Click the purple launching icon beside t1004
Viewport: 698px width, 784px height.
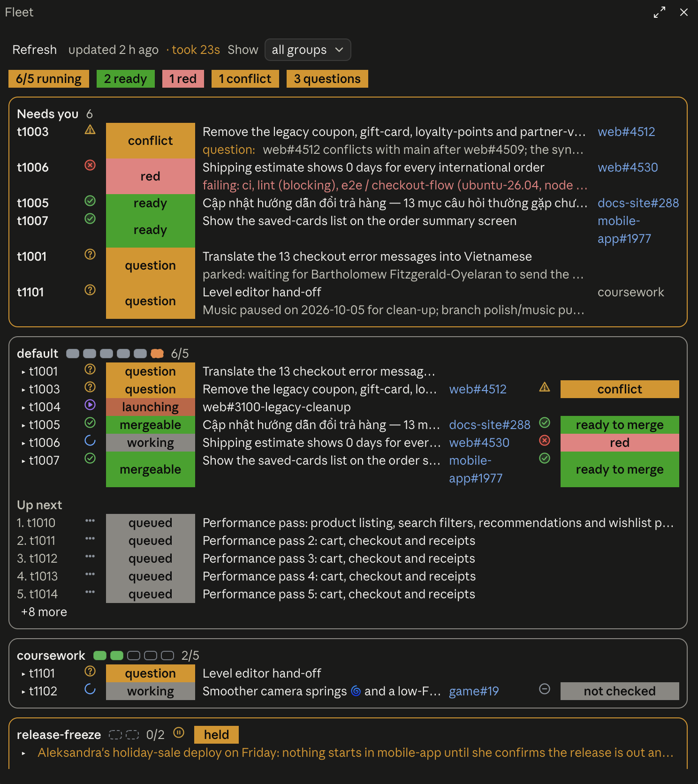pyautogui.click(x=90, y=405)
